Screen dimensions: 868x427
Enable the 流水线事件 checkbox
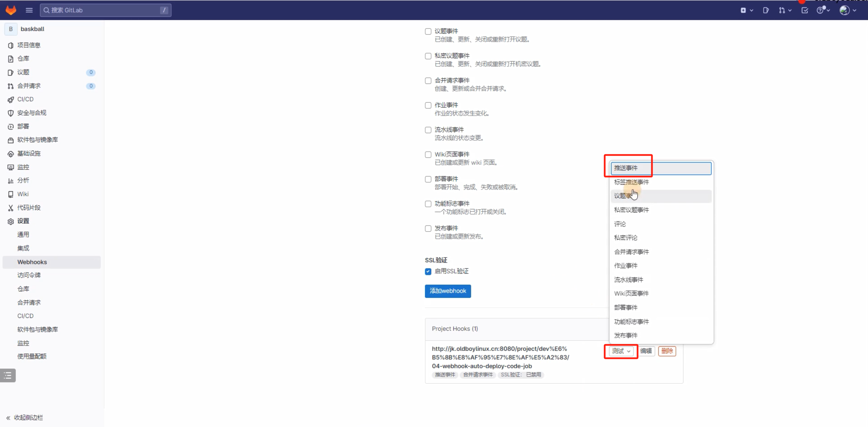click(428, 130)
